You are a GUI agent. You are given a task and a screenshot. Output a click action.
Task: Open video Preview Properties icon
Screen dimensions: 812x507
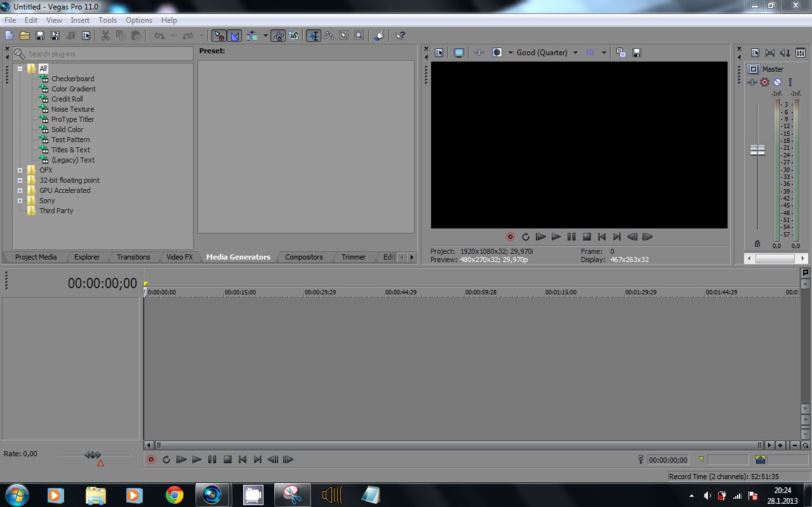439,53
